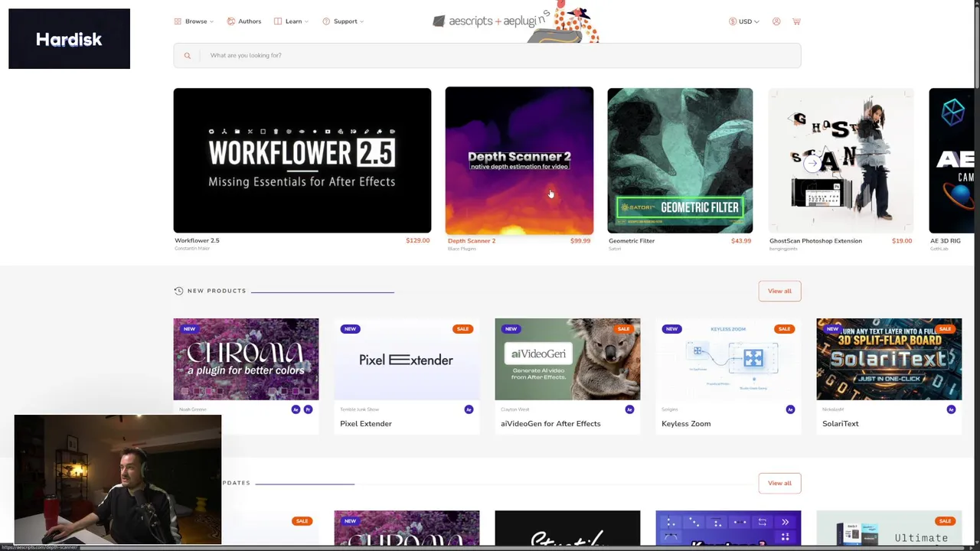
Task: Open the Pixel Extender thumbnail
Action: [x=407, y=359]
